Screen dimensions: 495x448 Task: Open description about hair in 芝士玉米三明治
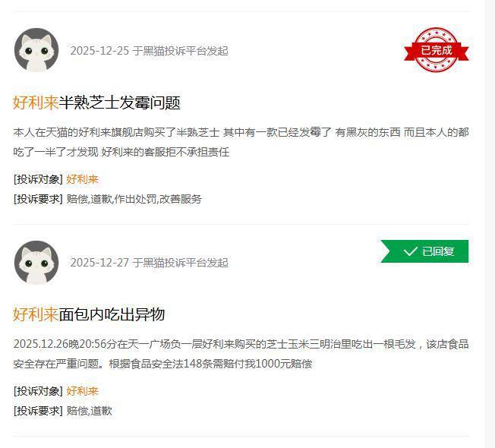[241, 354]
